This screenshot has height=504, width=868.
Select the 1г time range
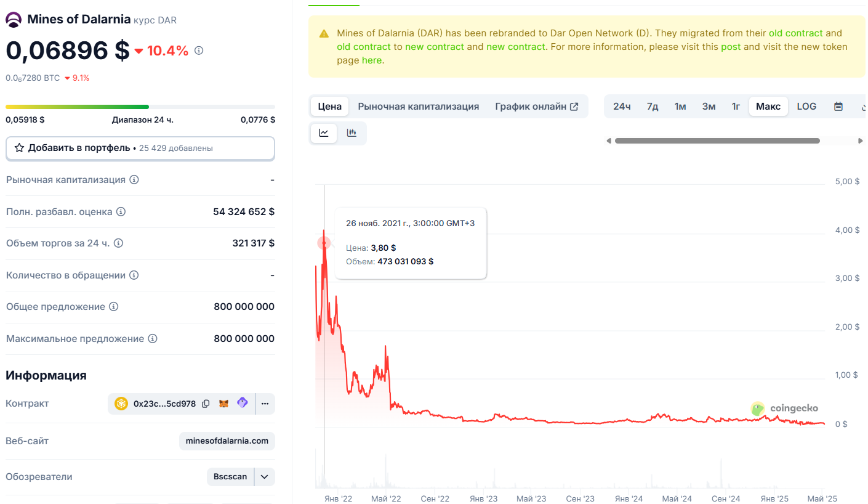coord(736,107)
